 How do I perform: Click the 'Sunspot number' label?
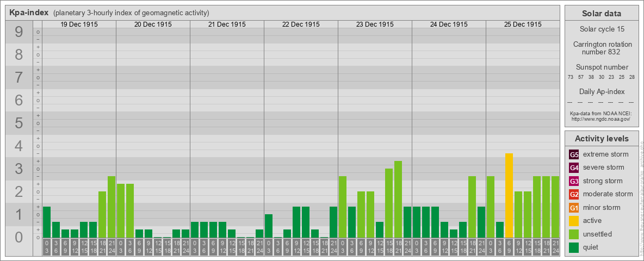point(602,67)
